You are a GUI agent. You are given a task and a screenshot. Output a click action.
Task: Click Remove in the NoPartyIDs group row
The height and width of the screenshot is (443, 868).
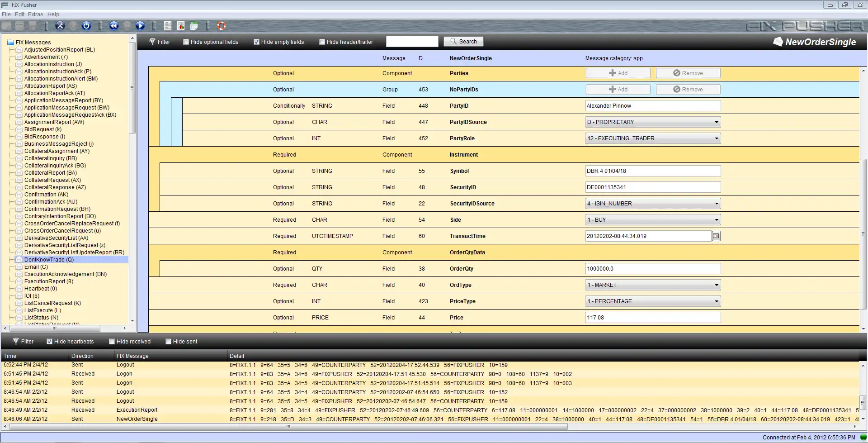click(688, 90)
